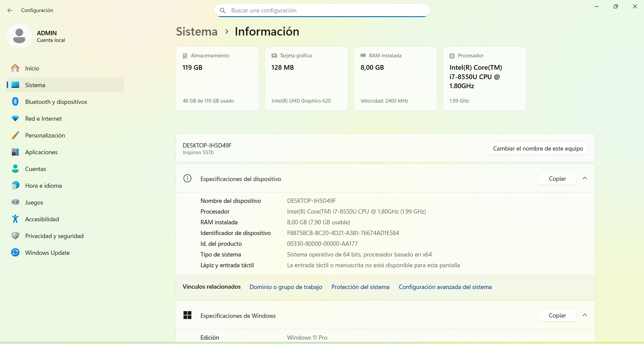Viewport: 644px width, 344px height.
Task: Open the Inicio home icon in sidebar
Action: 15,68
